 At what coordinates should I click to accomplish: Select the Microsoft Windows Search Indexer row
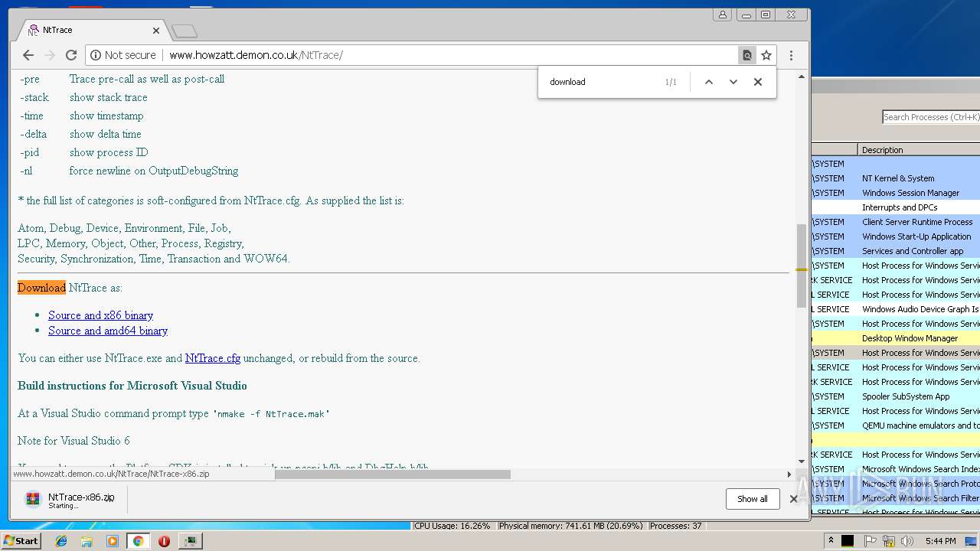pos(896,469)
